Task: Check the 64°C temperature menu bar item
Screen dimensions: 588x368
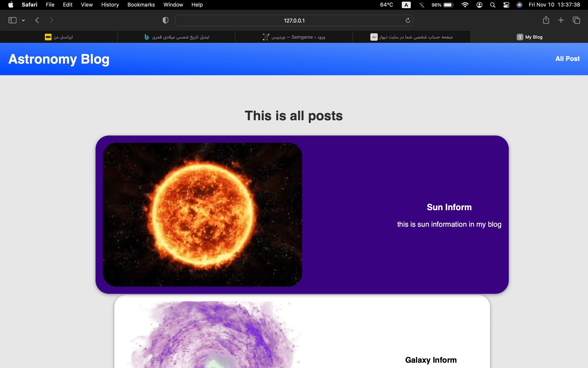Action: click(x=386, y=5)
